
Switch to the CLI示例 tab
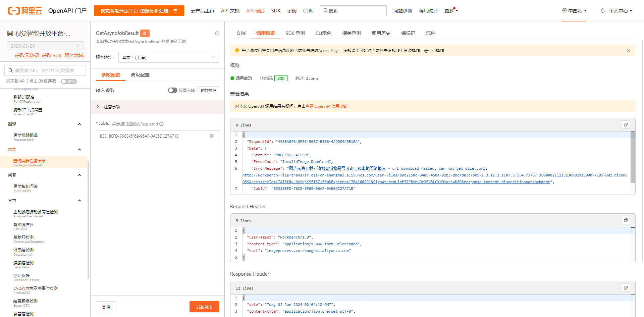coord(323,33)
